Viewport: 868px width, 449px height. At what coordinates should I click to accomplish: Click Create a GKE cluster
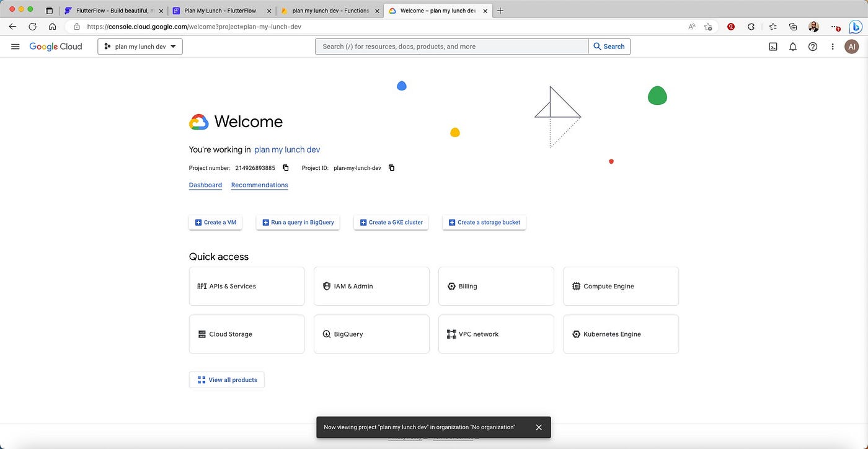coord(391,222)
